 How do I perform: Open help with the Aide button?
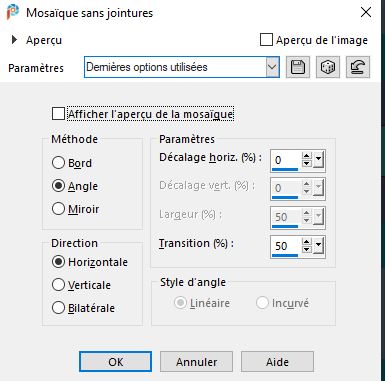(277, 362)
